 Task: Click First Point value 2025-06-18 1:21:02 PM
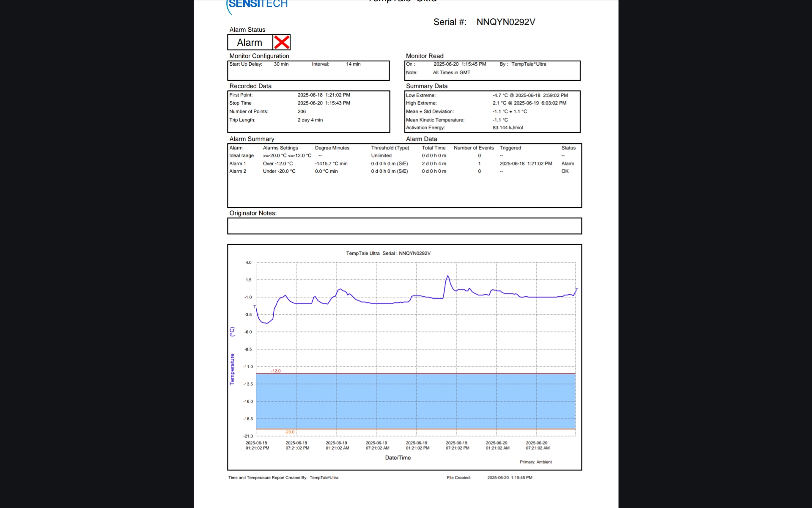pyautogui.click(x=324, y=95)
